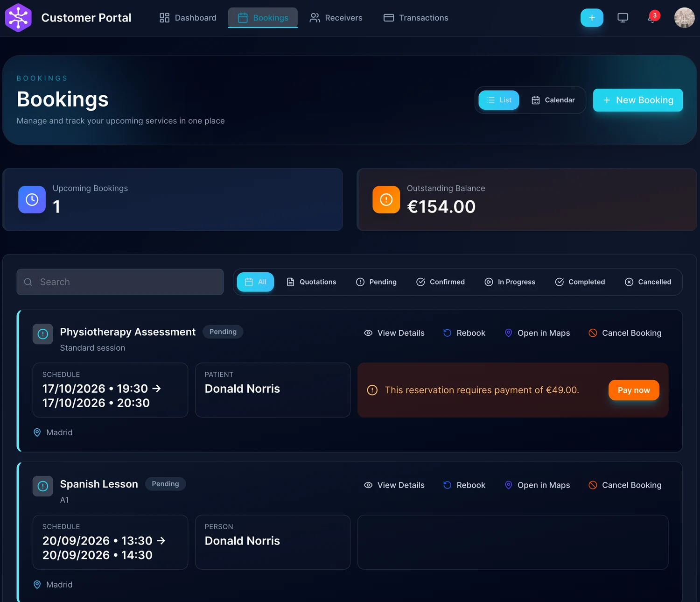Click the warning icon in payment notice
Viewport: 700px width, 602px height.
click(372, 390)
